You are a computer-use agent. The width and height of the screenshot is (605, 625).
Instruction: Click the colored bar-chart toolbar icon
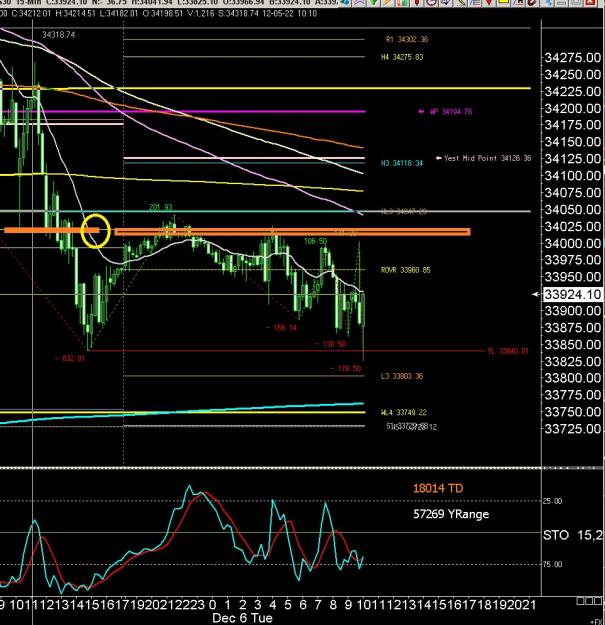tap(403, 2)
